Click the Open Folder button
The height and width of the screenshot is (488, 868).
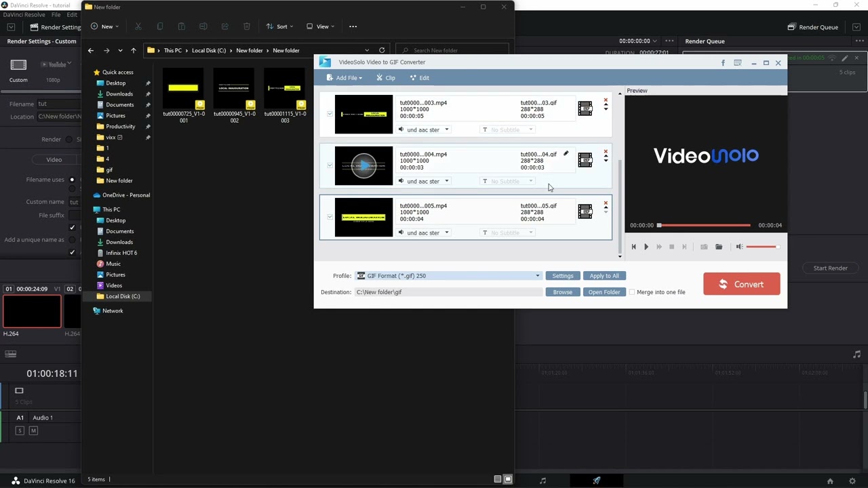point(604,292)
